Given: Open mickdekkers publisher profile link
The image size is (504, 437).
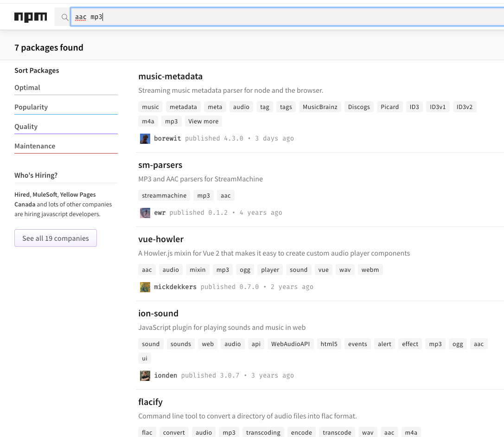Looking at the screenshot, I should 175,287.
